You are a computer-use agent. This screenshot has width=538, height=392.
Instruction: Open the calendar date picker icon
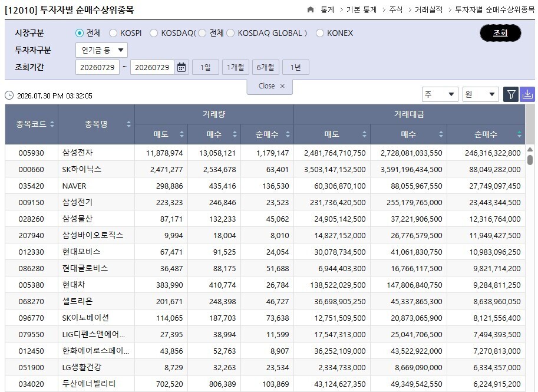pyautogui.click(x=181, y=67)
